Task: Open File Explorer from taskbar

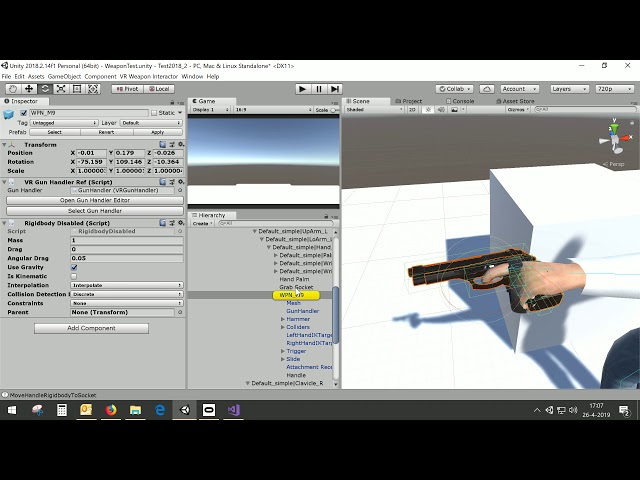Action: pyautogui.click(x=135, y=410)
